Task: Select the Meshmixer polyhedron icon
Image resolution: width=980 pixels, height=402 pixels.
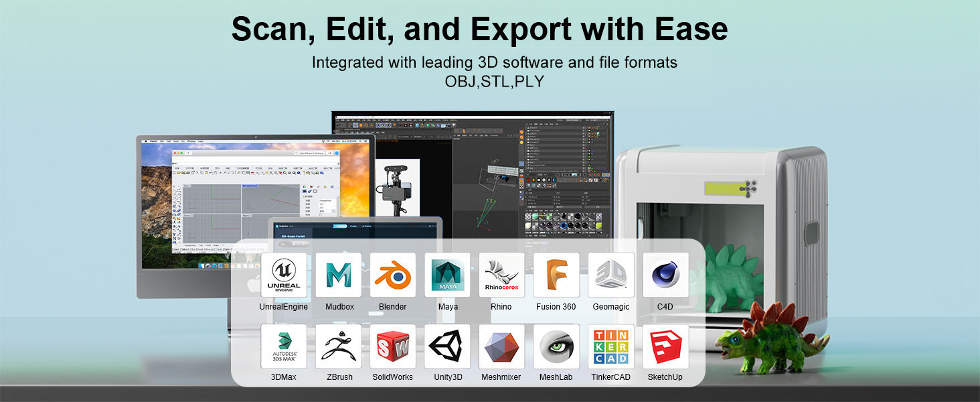Action: [502, 346]
